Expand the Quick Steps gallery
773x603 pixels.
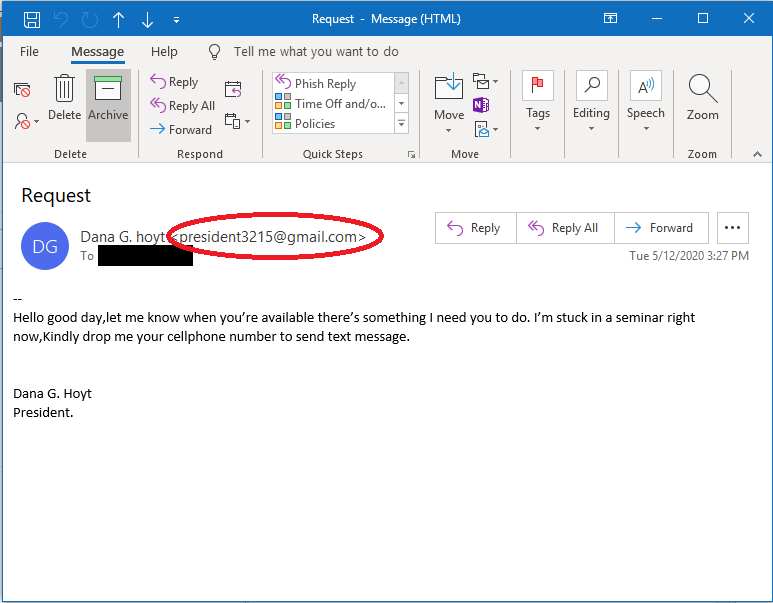tap(402, 124)
